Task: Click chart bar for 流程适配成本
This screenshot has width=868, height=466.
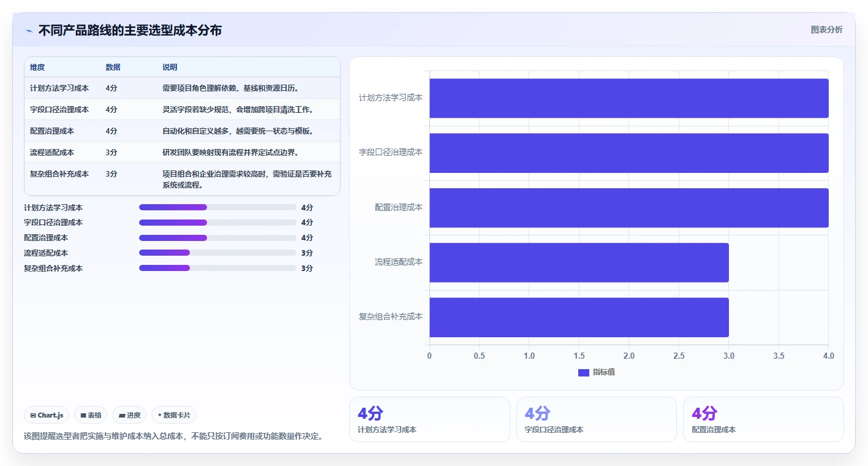Action: click(579, 262)
